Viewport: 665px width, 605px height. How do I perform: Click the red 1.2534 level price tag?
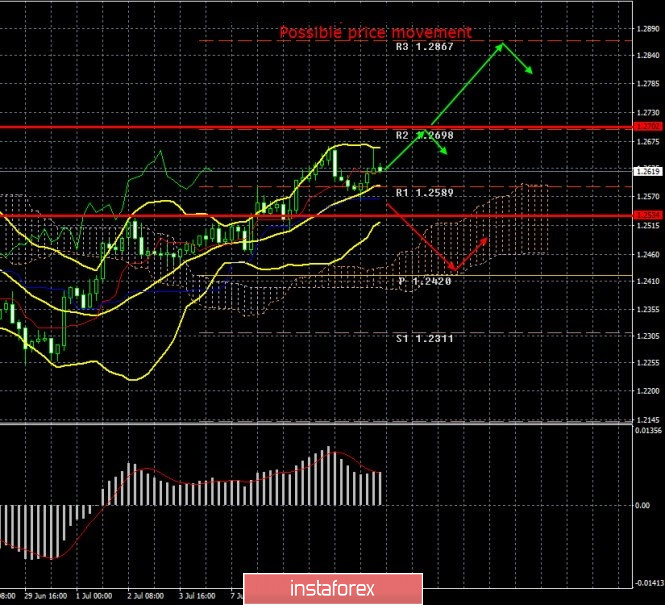point(648,215)
